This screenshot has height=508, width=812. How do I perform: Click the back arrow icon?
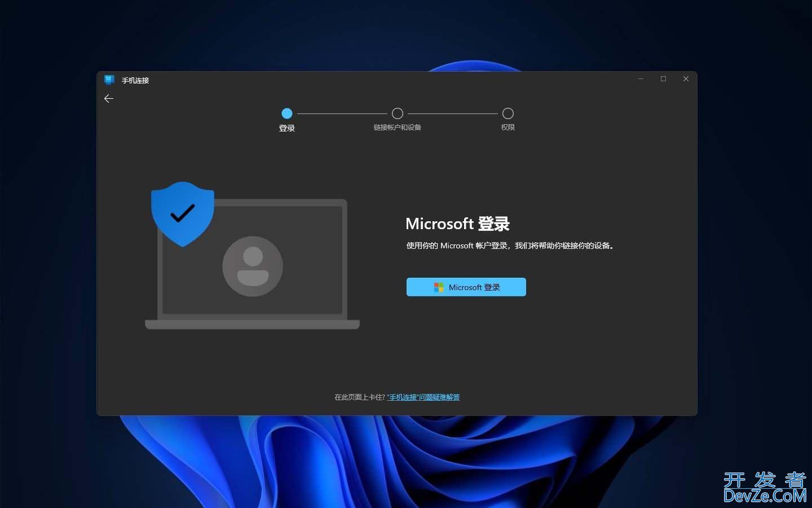pyautogui.click(x=109, y=98)
